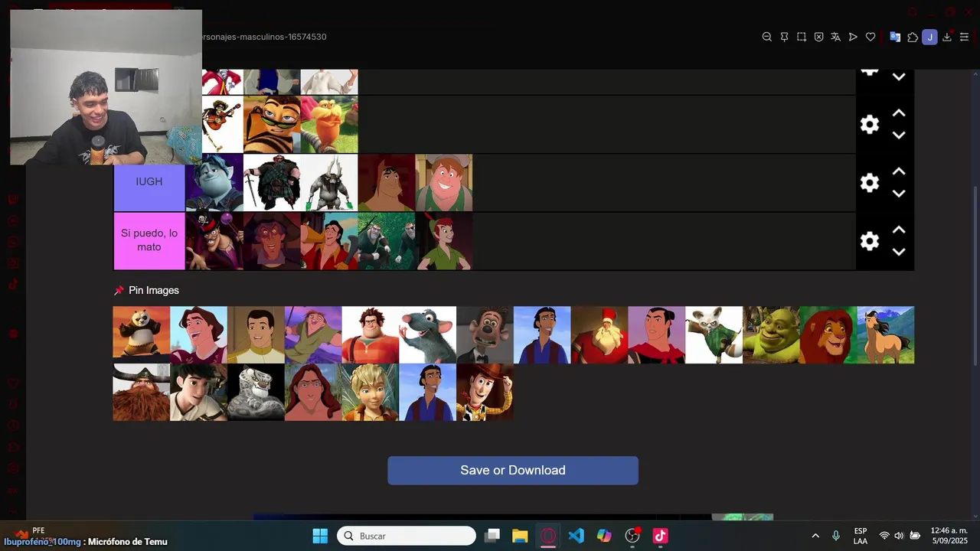Open File Explorer from taskbar
The image size is (980, 551).
click(x=520, y=536)
